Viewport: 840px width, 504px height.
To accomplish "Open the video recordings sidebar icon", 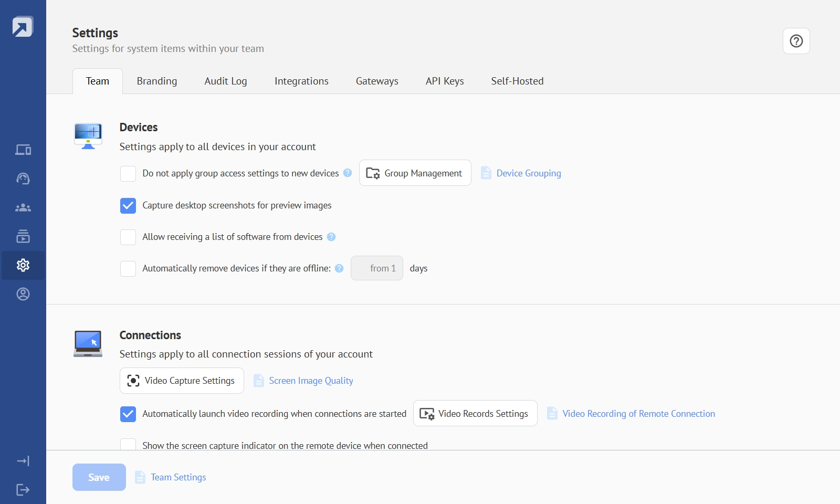I will click(x=23, y=236).
